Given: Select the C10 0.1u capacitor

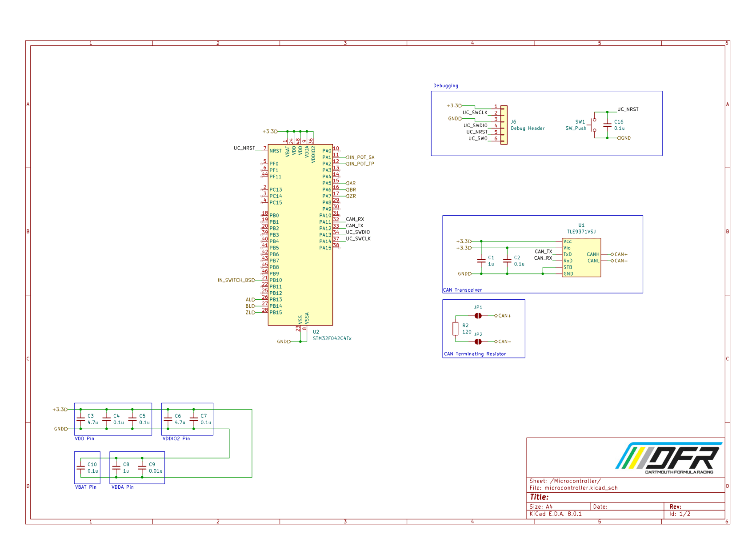Looking at the screenshot, I should 80,467.
